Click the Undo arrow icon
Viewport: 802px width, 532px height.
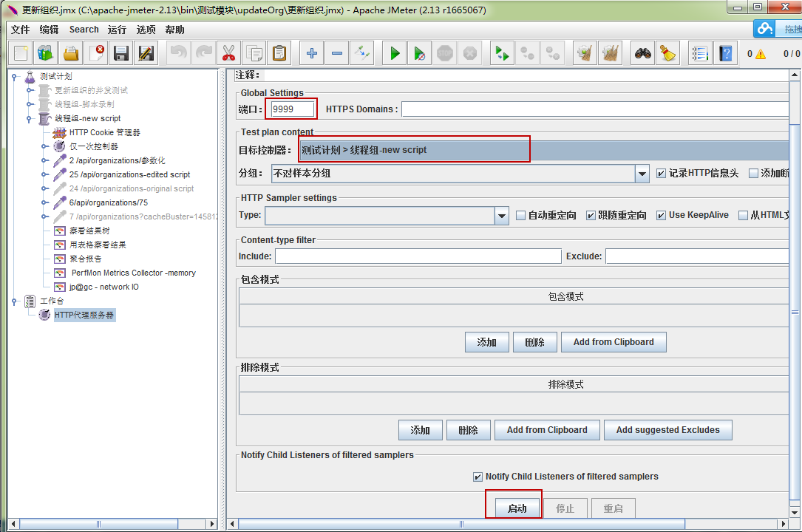tap(178, 53)
